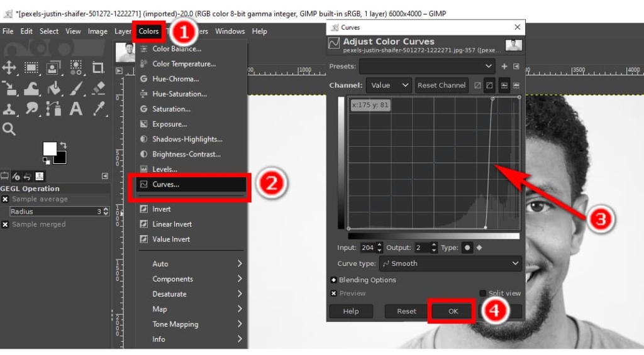The image size is (644, 355).
Task: Expand the Components submenu
Action: 191,279
